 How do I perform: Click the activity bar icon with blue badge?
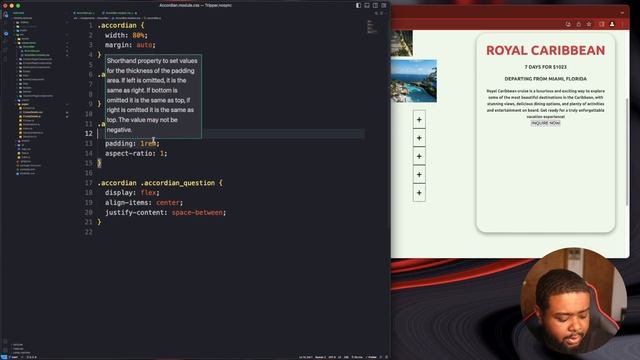click(x=6, y=33)
